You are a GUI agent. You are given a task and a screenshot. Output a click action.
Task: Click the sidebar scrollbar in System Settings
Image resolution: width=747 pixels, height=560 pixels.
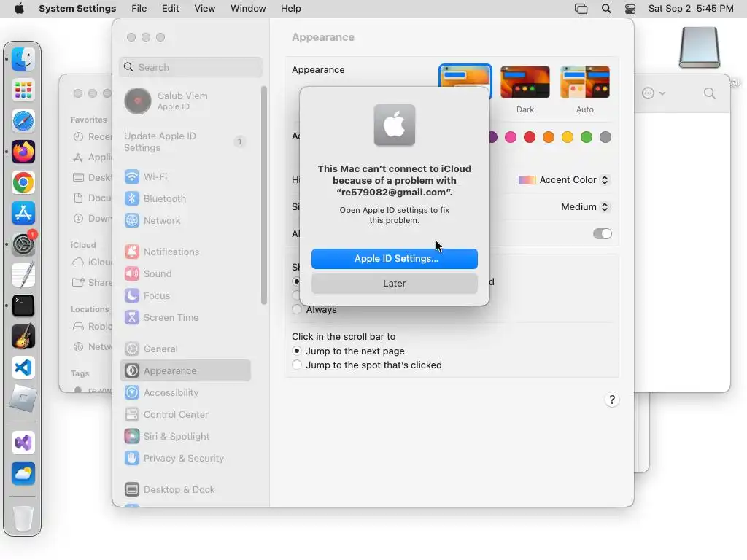pyautogui.click(x=264, y=195)
